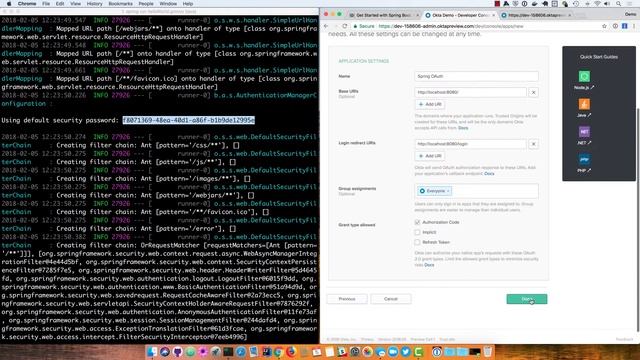This screenshot has height=360, width=640.
Task: Toggle the Authorization Code grant type
Action: tap(417, 222)
